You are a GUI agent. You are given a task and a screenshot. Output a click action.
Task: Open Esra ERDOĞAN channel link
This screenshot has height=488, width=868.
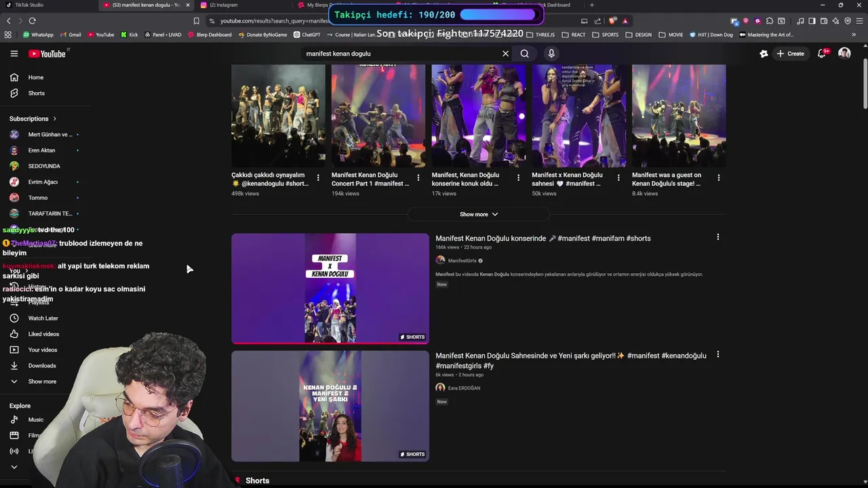(464, 388)
